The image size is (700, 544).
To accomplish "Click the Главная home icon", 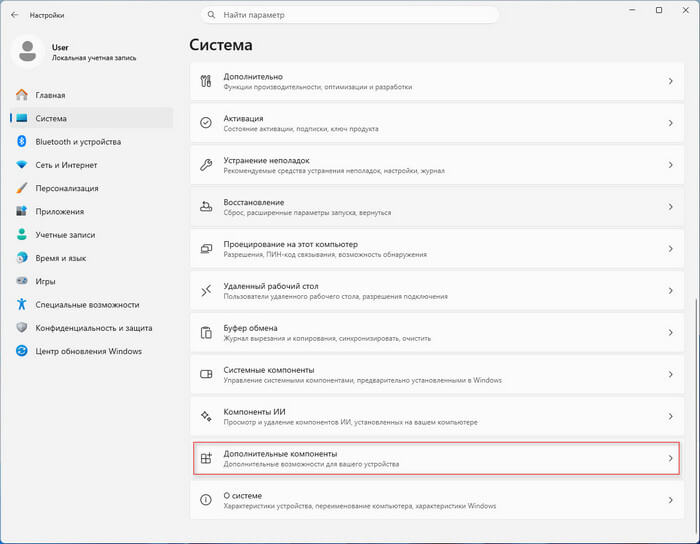I will pyautogui.click(x=21, y=95).
